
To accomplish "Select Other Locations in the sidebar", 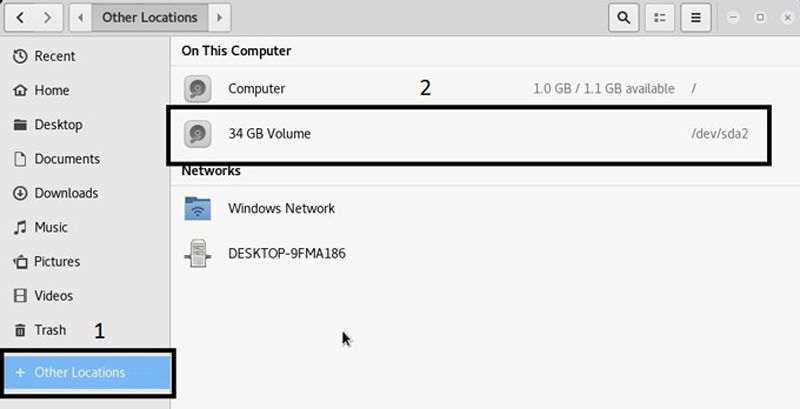I will click(x=79, y=373).
